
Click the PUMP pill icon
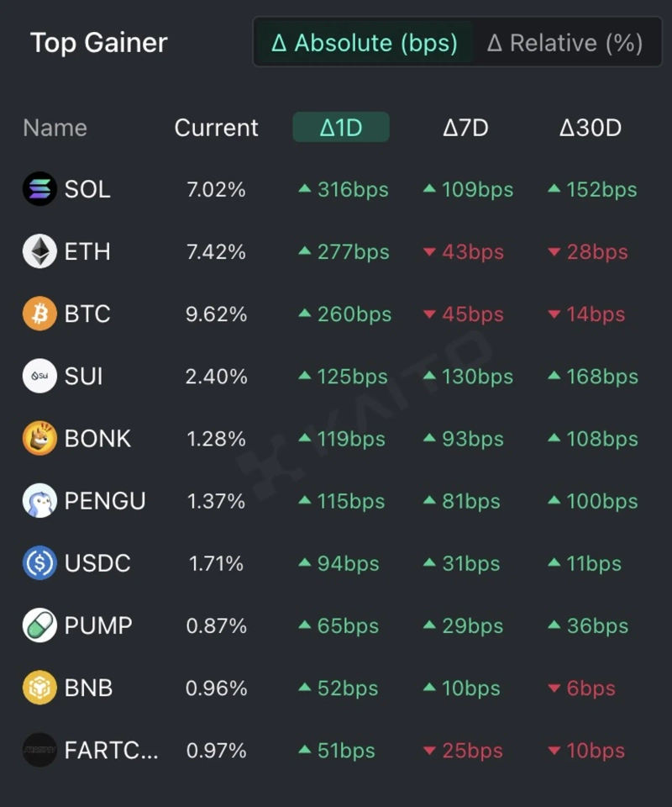point(39,625)
